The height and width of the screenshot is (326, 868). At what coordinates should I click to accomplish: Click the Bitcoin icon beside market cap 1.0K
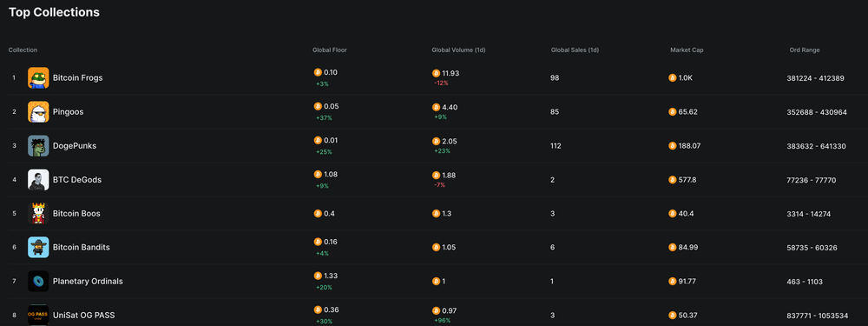[673, 77]
